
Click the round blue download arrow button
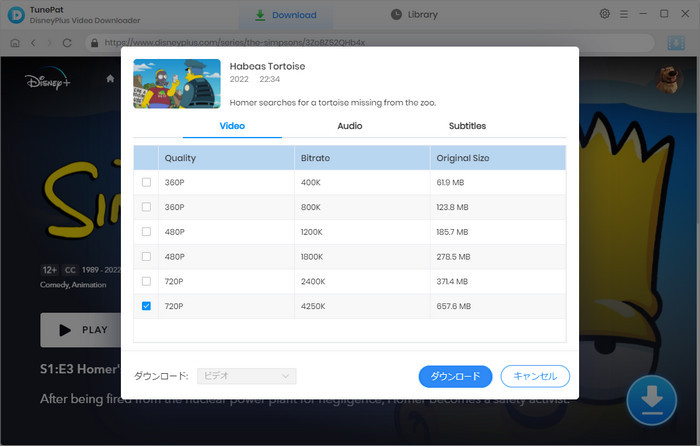click(651, 400)
